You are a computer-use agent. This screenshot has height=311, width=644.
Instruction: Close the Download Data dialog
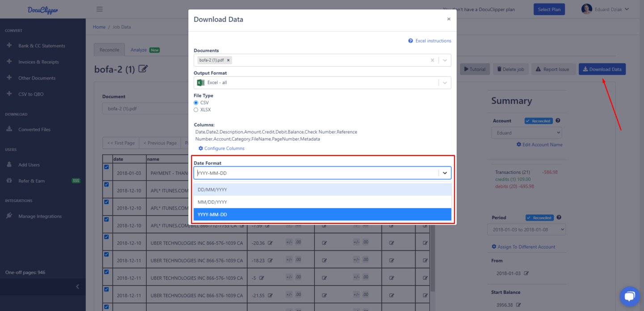[449, 19]
